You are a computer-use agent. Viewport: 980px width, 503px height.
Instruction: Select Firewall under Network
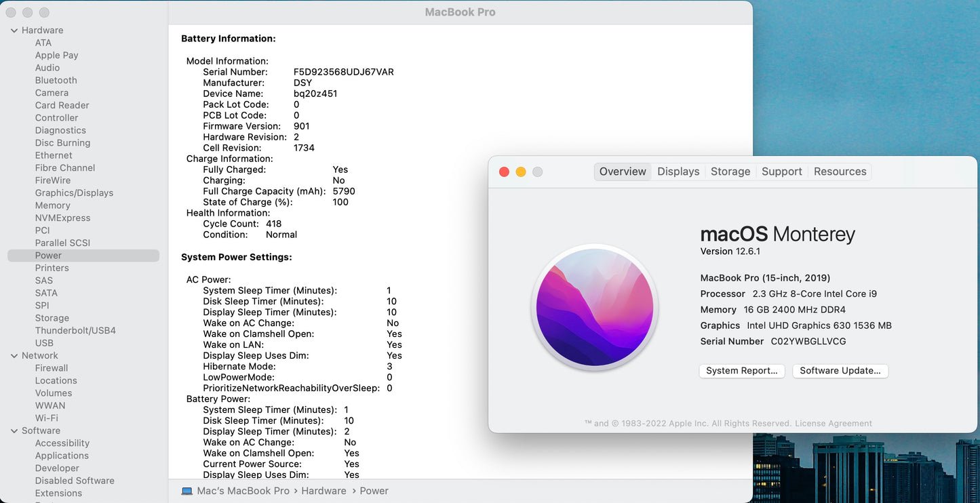pyautogui.click(x=51, y=367)
